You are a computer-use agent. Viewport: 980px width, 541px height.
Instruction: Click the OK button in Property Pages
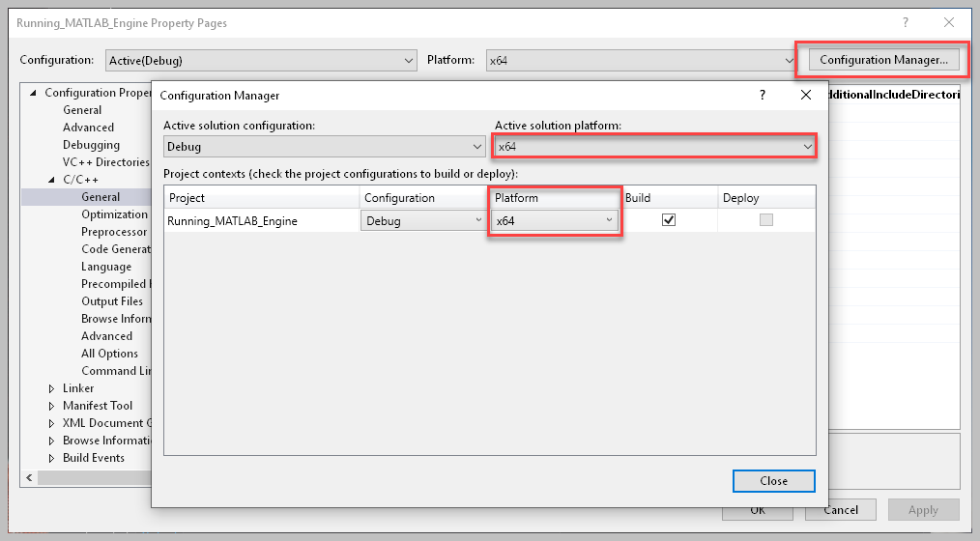click(758, 512)
